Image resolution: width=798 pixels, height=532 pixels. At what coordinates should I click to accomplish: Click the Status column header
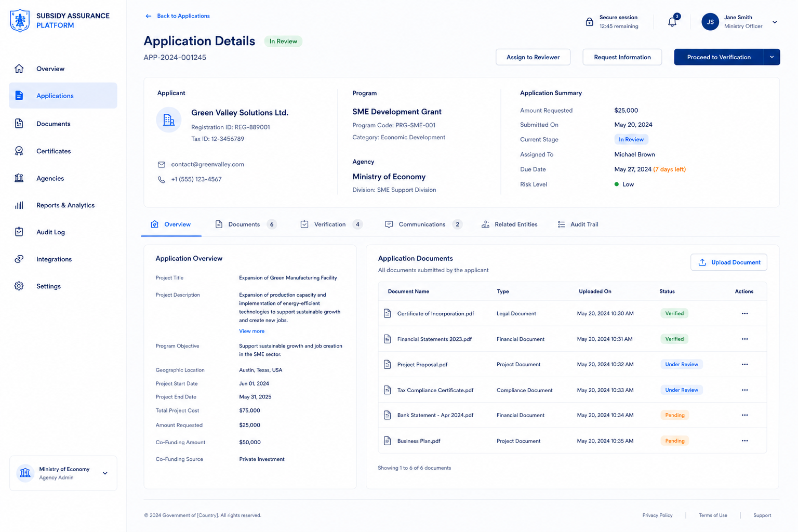tap(667, 291)
